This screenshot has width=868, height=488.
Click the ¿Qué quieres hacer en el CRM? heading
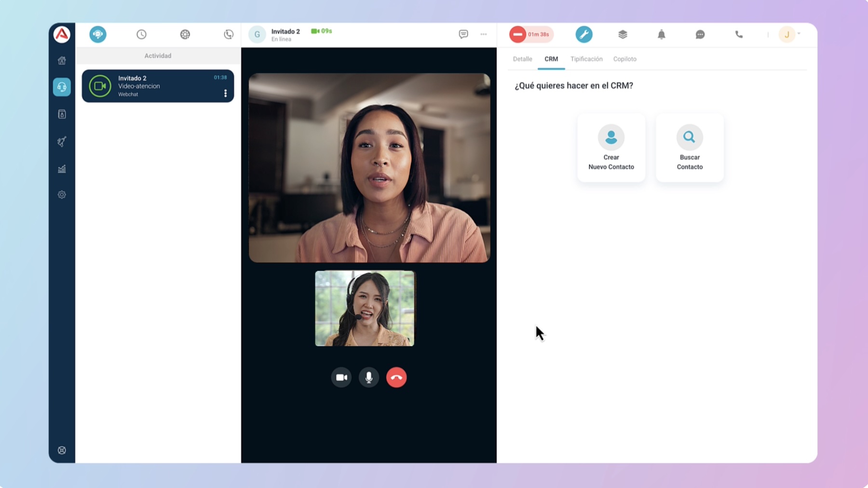(x=574, y=85)
